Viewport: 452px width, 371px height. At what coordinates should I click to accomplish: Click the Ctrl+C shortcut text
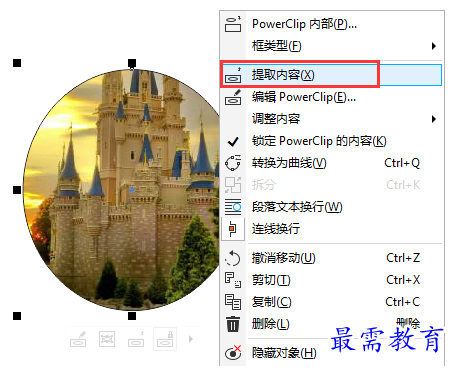403,302
